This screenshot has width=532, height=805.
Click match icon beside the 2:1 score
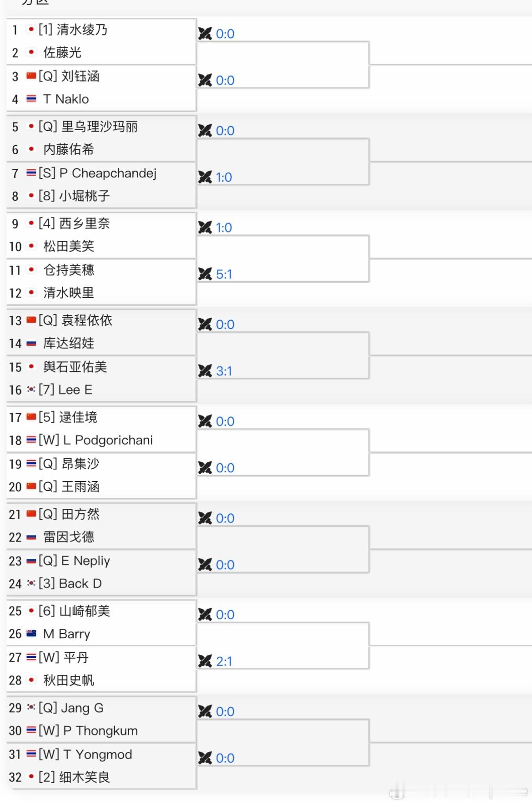coord(205,661)
